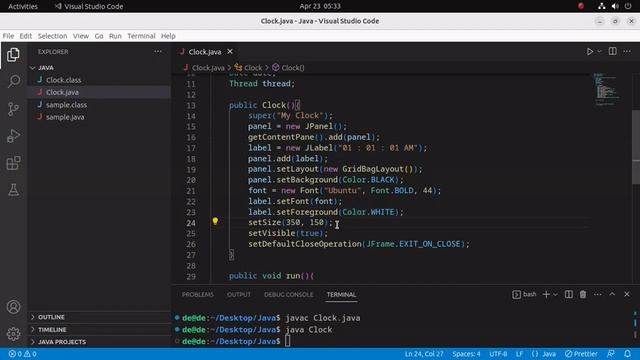This screenshot has width=640, height=360.
Task: Add a new terminal with plus
Action: pos(546,294)
